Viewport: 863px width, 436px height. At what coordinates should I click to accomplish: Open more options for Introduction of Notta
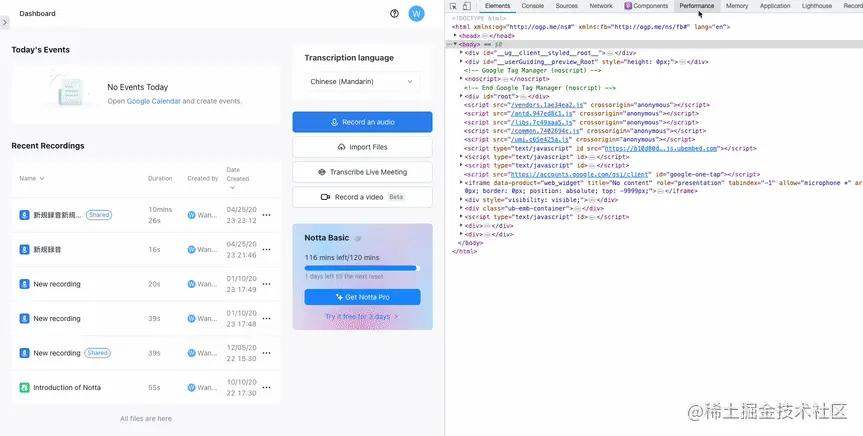pyautogui.click(x=266, y=388)
